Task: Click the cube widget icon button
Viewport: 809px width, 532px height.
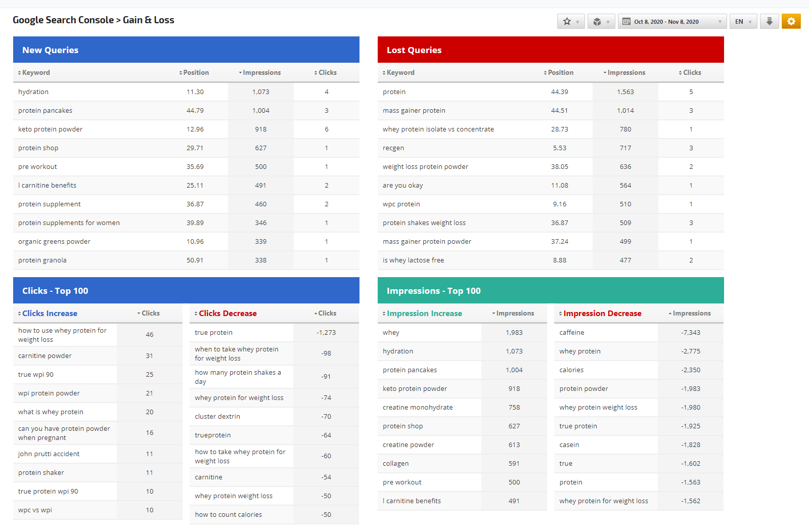Action: tap(601, 21)
